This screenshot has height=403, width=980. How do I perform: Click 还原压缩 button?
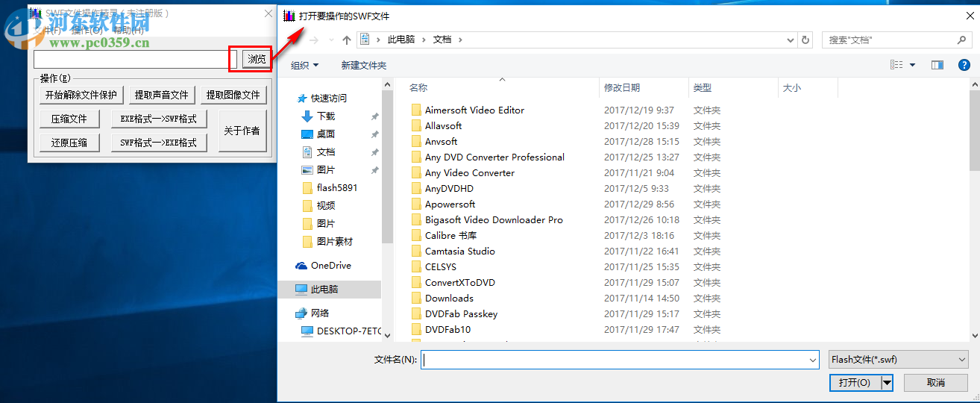pos(69,143)
